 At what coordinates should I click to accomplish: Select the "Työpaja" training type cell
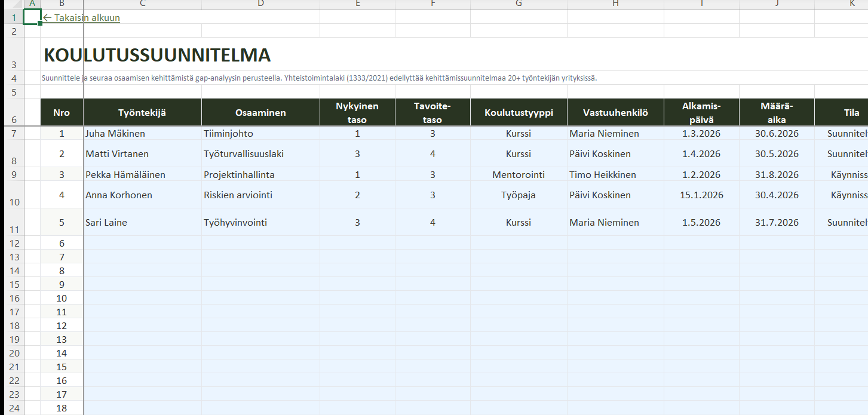coord(518,195)
